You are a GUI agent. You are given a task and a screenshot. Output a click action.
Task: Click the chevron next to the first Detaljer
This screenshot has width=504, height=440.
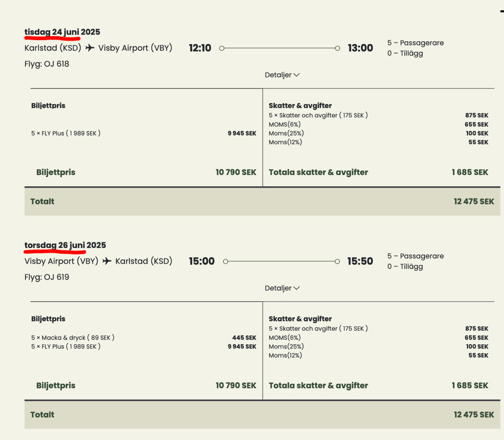pos(296,75)
